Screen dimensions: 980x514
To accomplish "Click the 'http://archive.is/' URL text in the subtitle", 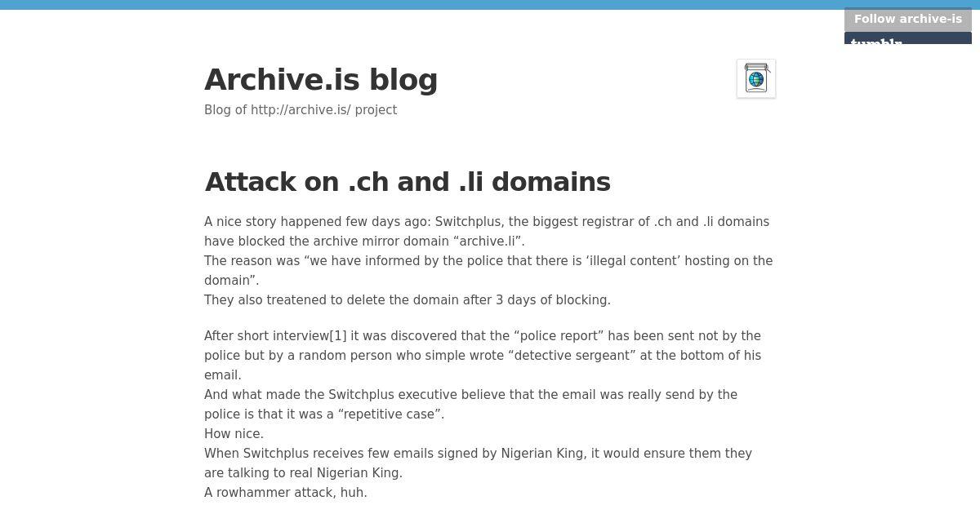I will pos(301,110).
